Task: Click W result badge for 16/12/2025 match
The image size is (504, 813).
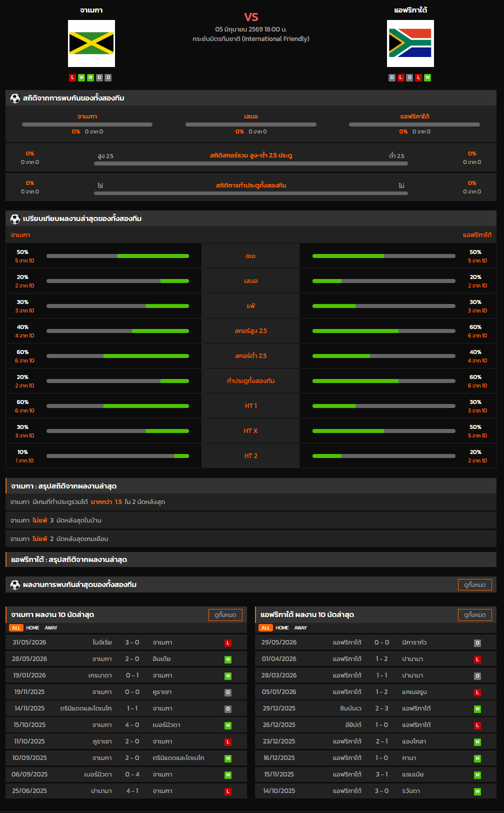Action: [477, 758]
